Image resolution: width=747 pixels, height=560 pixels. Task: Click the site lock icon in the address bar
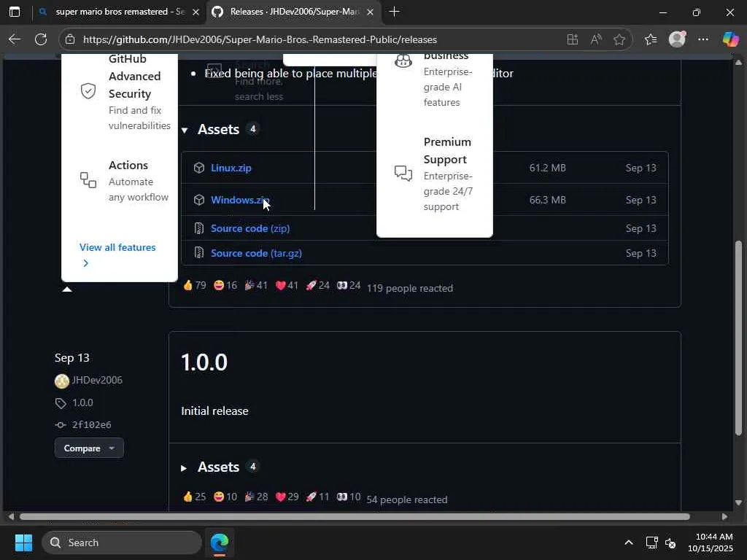coord(70,39)
